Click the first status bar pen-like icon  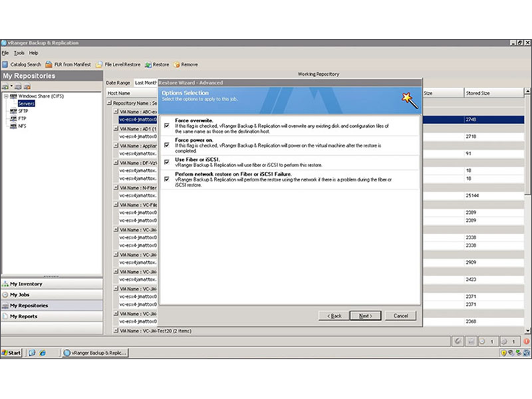point(458,341)
